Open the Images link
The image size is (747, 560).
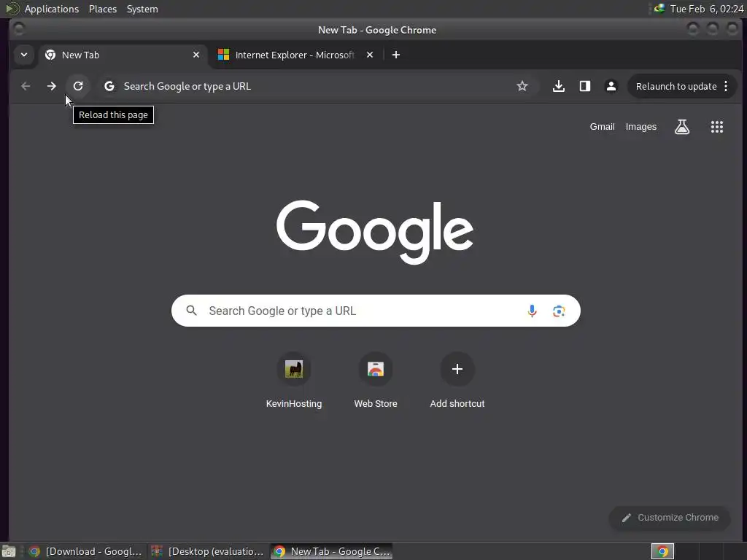tap(640, 127)
